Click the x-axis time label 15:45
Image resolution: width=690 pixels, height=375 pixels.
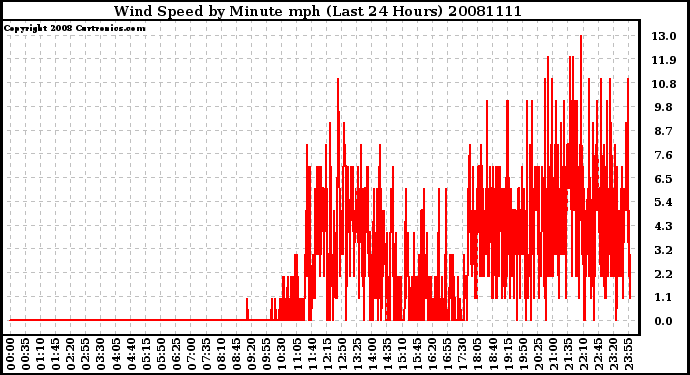[x=417, y=354]
